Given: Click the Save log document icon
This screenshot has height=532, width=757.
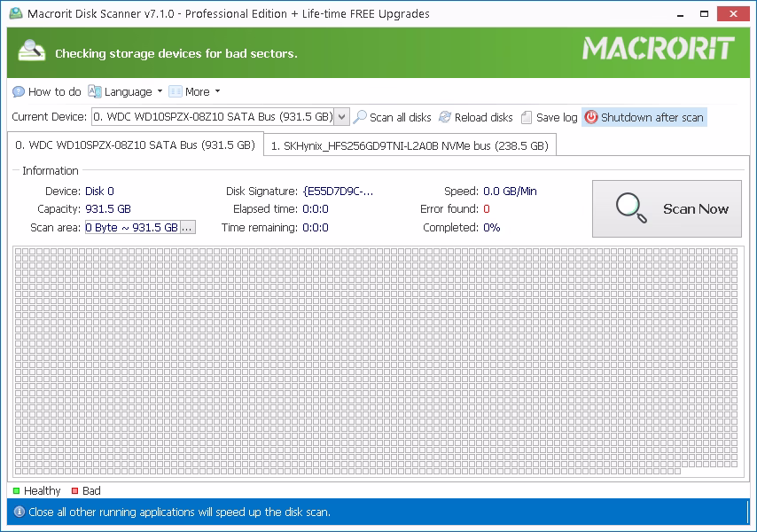Looking at the screenshot, I should point(527,117).
